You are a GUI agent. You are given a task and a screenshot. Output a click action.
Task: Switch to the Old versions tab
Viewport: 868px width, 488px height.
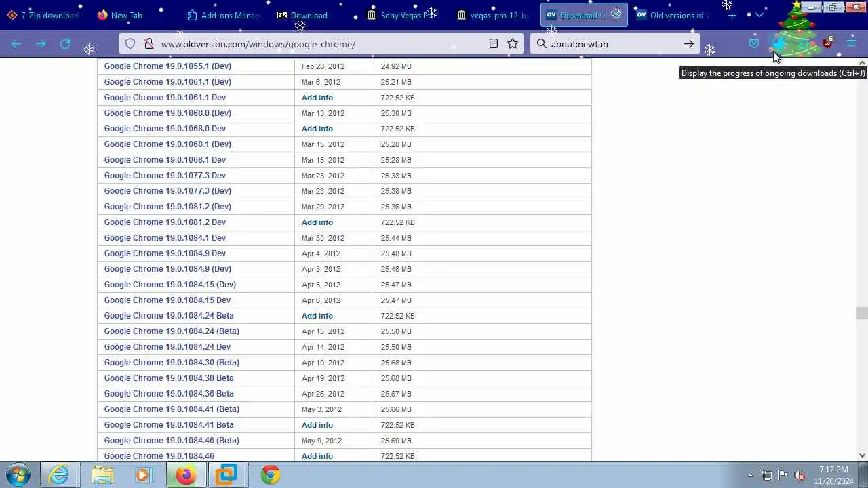[673, 15]
